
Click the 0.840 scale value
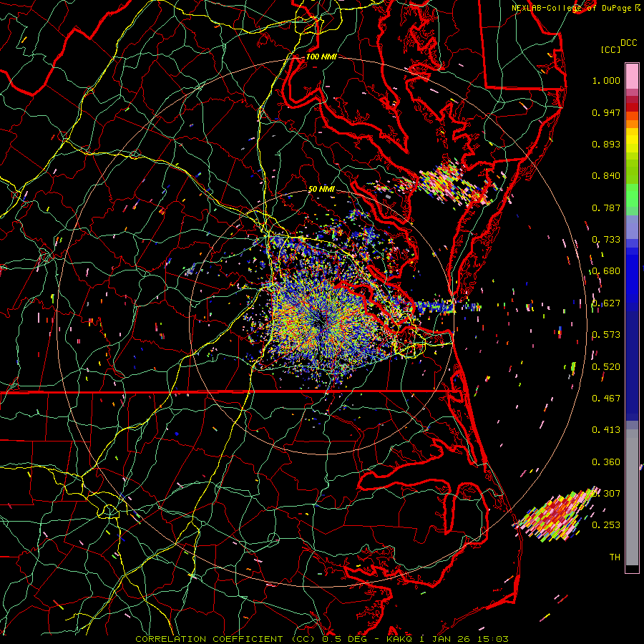[606, 176]
